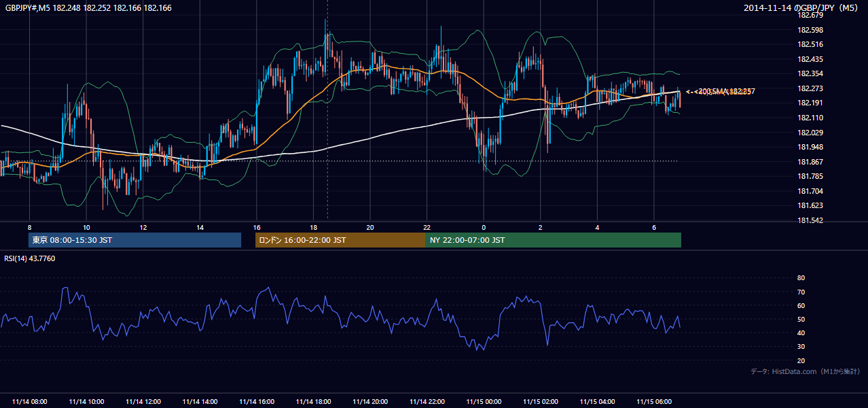The image size is (868, 408).
Task: Click RSI scale value 80
Action: tap(801, 278)
